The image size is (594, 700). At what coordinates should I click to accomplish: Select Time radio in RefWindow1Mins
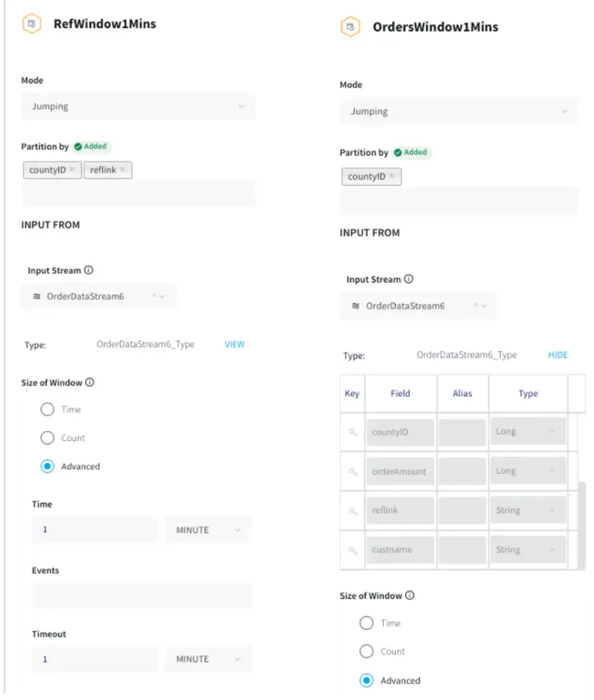48,410
